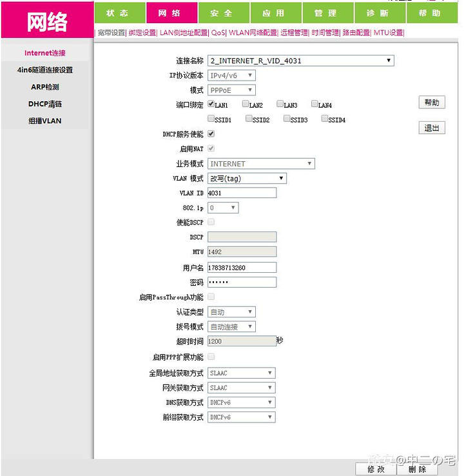Open DHCP清链 sidebar item
This screenshot has height=476, width=464.
(45, 104)
